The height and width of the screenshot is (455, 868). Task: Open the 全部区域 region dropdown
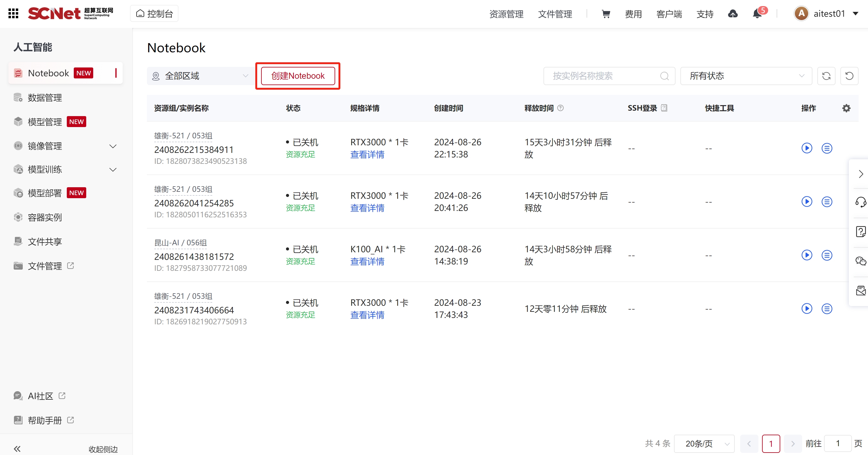201,76
